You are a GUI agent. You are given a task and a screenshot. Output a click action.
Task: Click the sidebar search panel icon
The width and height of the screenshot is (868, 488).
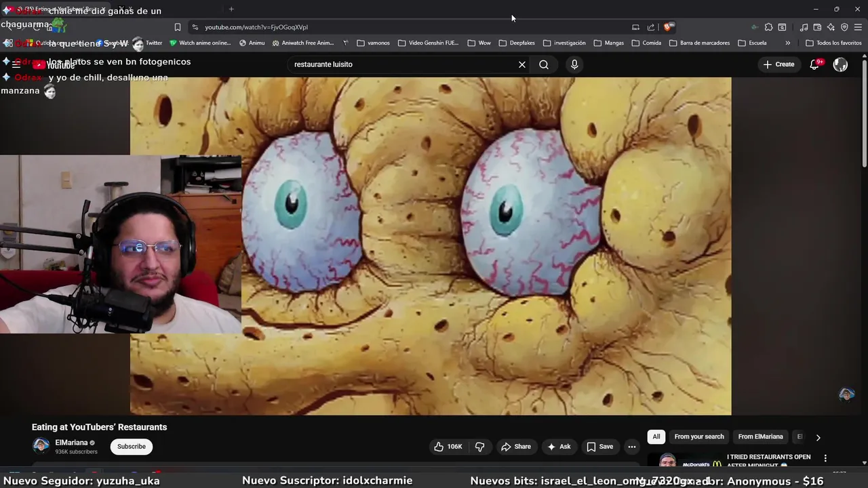coord(782,27)
